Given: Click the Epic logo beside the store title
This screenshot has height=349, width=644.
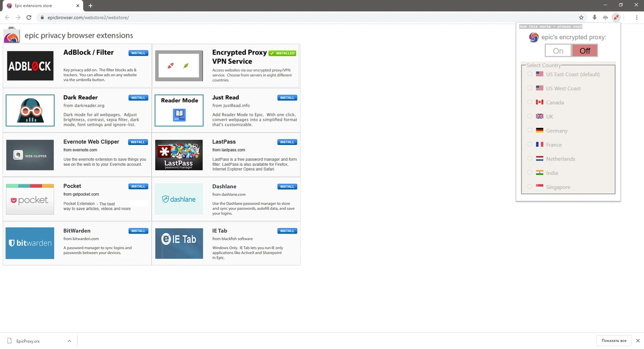Looking at the screenshot, I should (12, 35).
